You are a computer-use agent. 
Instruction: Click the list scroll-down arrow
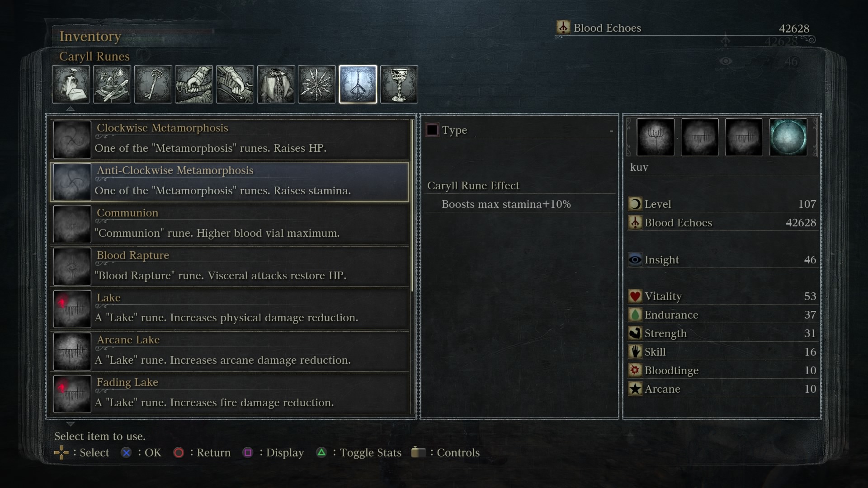pos(70,424)
